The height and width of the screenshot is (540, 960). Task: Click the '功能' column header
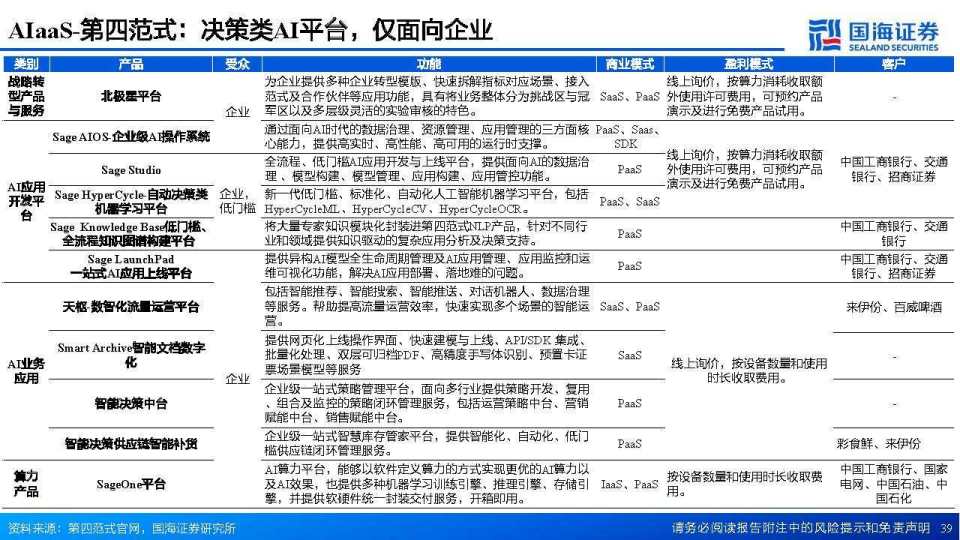429,64
